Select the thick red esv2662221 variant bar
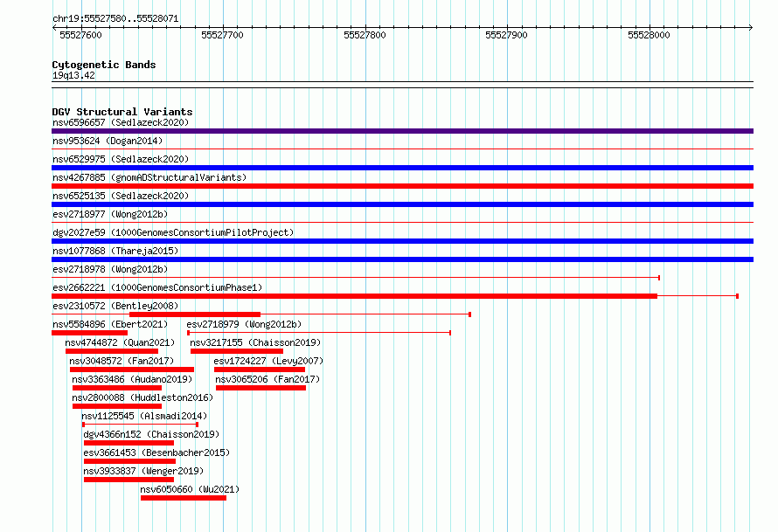Viewport: 778px width, 532px height. click(354, 296)
